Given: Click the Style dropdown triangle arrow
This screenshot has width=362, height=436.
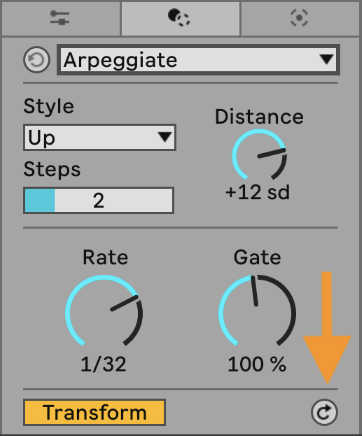Looking at the screenshot, I should (x=165, y=137).
